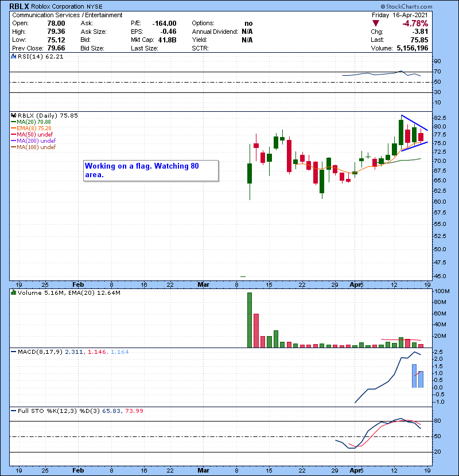Viewport: 459px width, 476px height.
Task: Click the 'Feb' label on bottom date axis
Action: point(78,470)
